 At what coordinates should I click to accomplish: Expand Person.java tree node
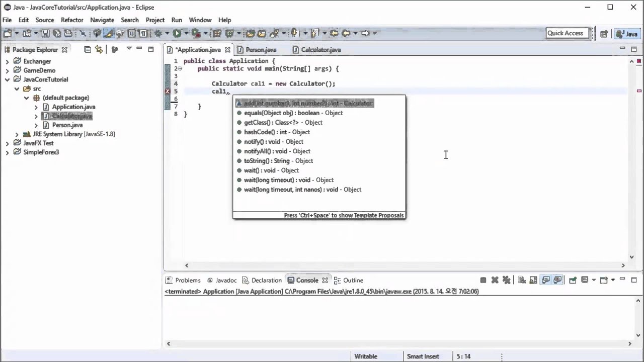click(x=36, y=125)
